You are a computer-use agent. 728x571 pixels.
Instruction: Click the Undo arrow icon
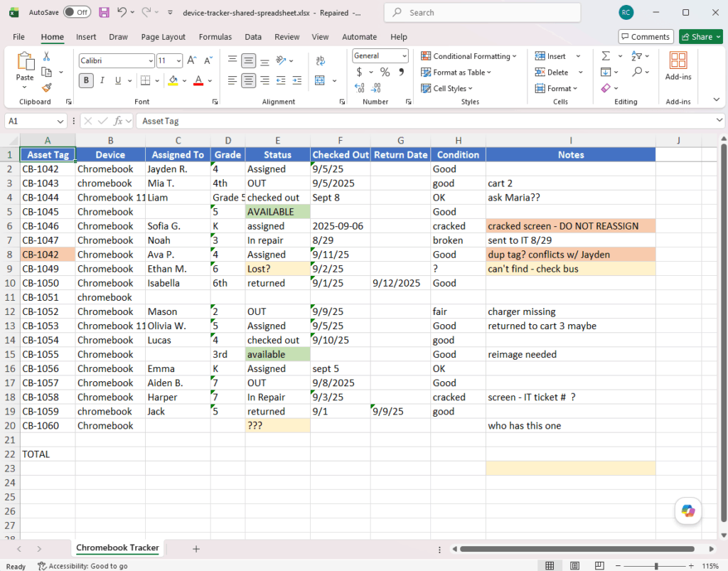(x=122, y=13)
